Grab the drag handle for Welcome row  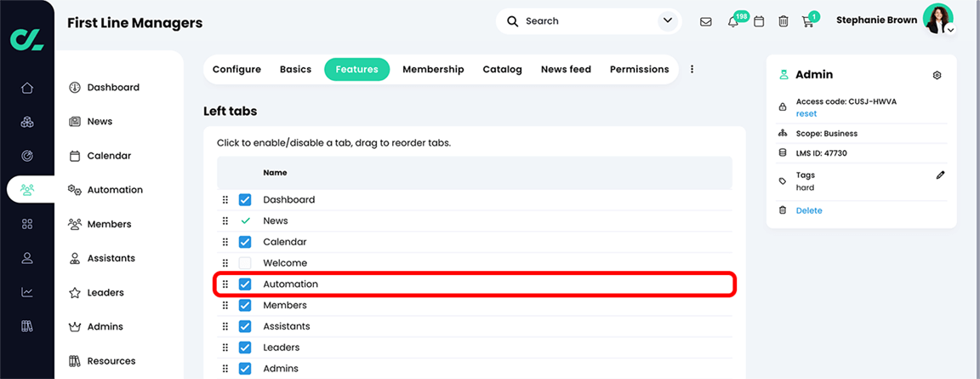tap(225, 263)
